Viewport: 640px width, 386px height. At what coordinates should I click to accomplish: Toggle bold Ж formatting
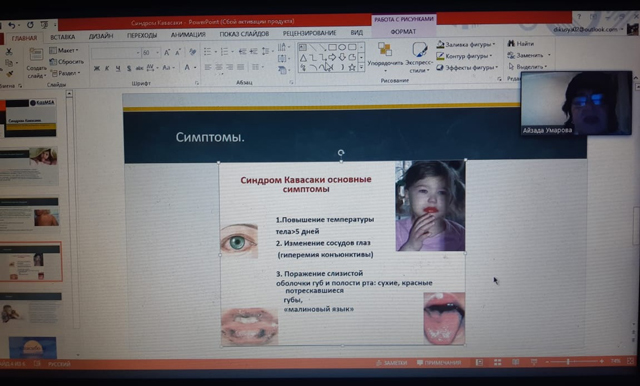97,68
